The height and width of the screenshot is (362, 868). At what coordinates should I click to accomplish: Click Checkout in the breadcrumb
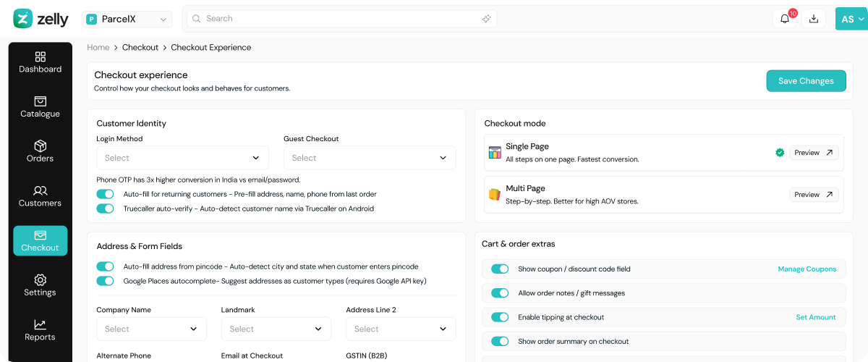coord(140,48)
